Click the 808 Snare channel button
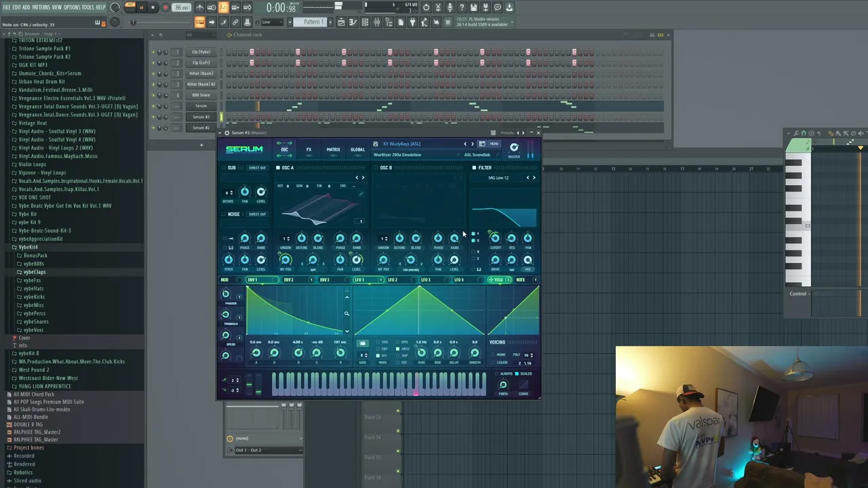 [x=201, y=95]
